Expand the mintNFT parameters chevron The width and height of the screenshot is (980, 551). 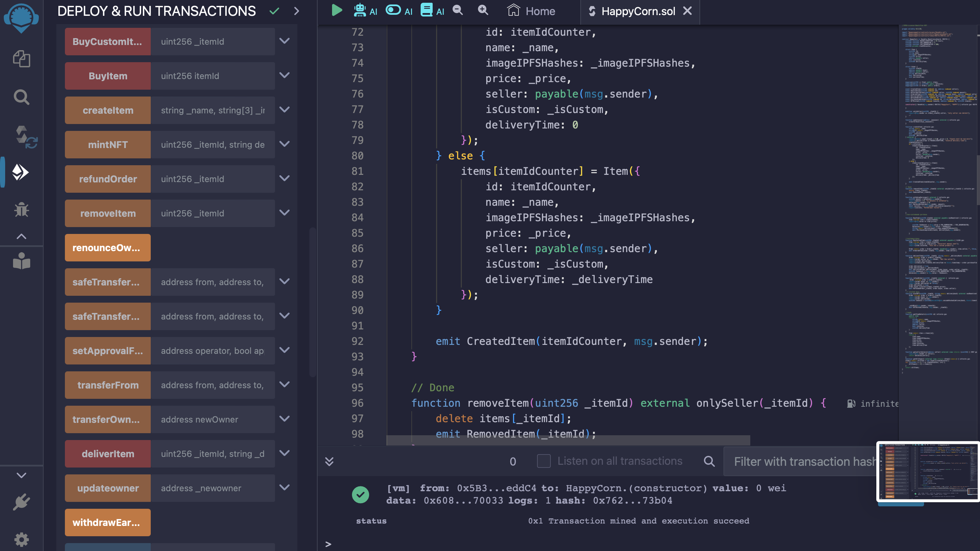point(285,144)
